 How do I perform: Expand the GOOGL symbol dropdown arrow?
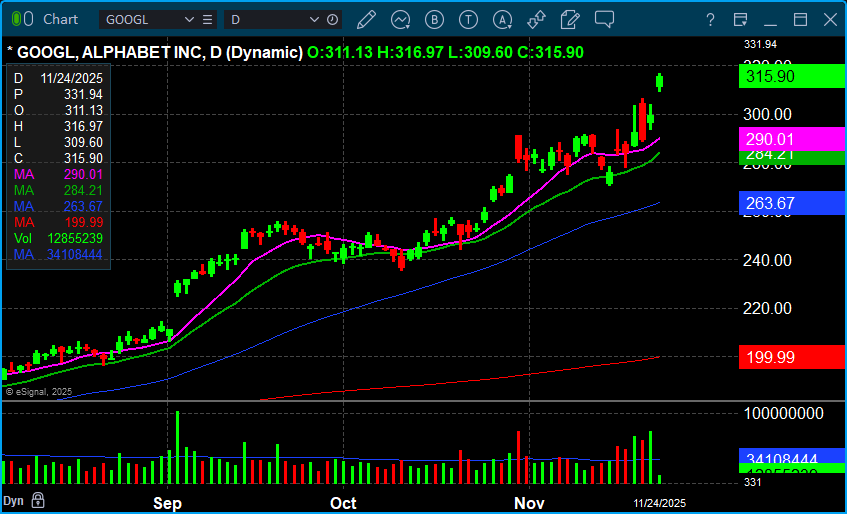[189, 20]
